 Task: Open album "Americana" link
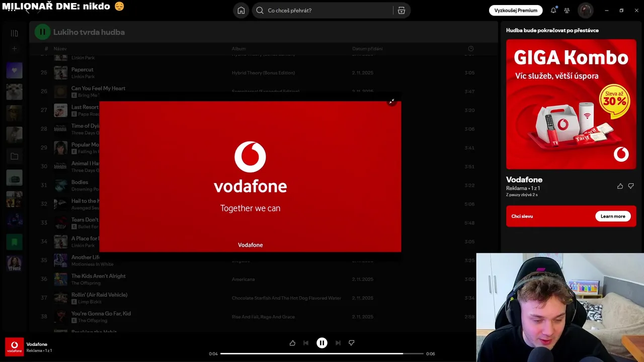(243, 279)
